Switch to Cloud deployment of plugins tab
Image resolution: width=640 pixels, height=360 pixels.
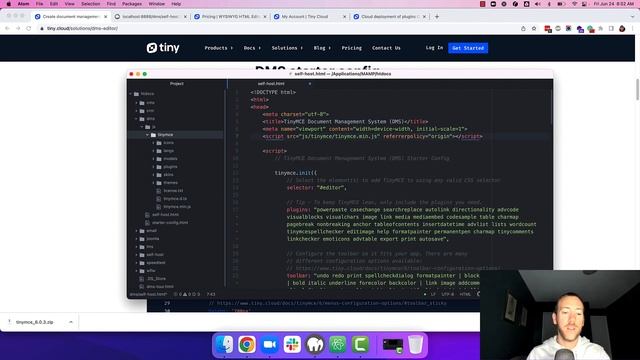[390, 17]
